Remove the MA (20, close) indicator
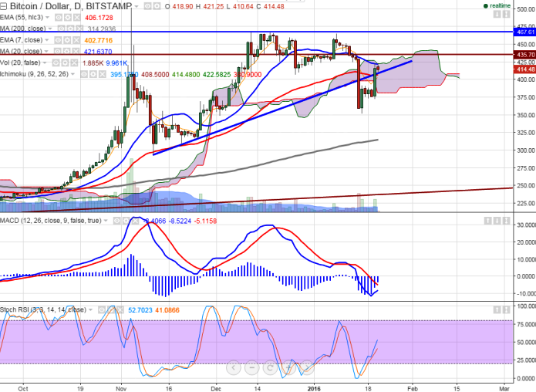The width and height of the screenshot is (536, 392). click(76, 52)
